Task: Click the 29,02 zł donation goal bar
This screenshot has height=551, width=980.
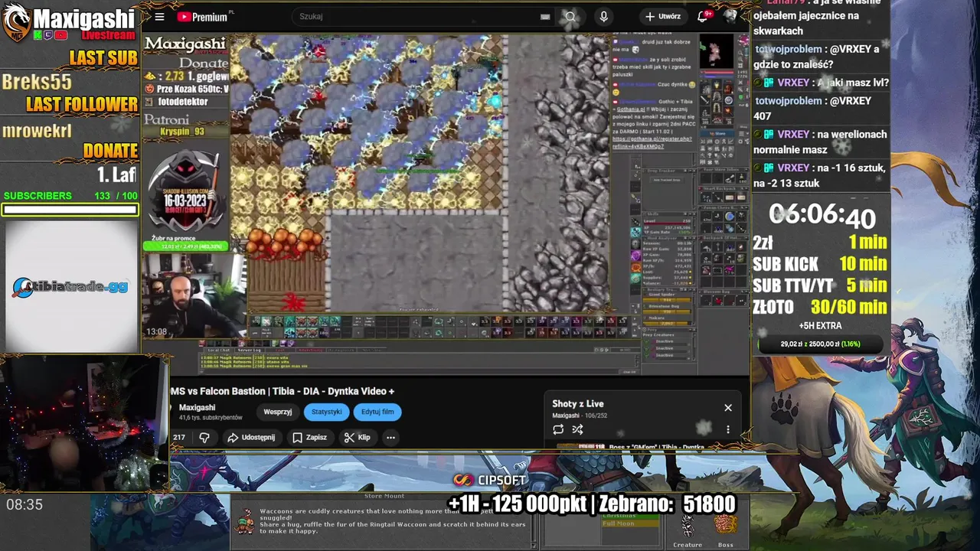Action: pos(821,344)
